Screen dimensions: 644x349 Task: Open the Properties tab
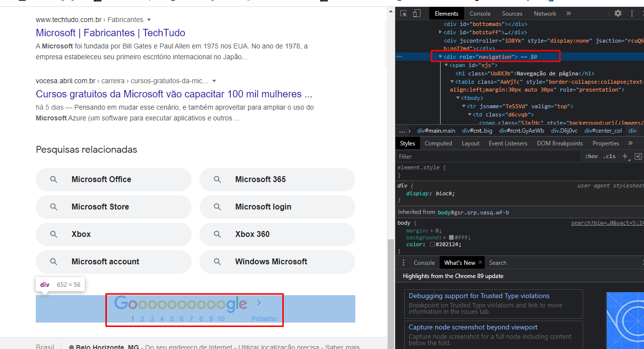606,143
